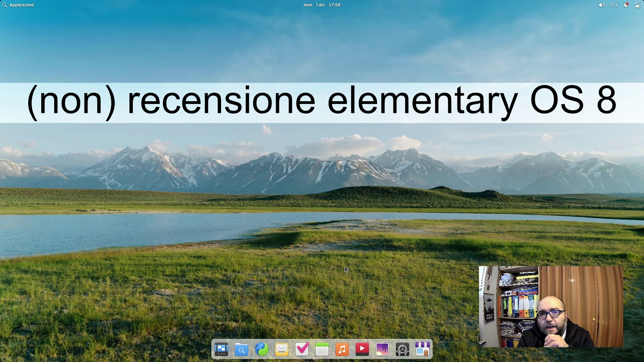Click the webcam video overlay
This screenshot has width=644, height=362.
coord(551,307)
